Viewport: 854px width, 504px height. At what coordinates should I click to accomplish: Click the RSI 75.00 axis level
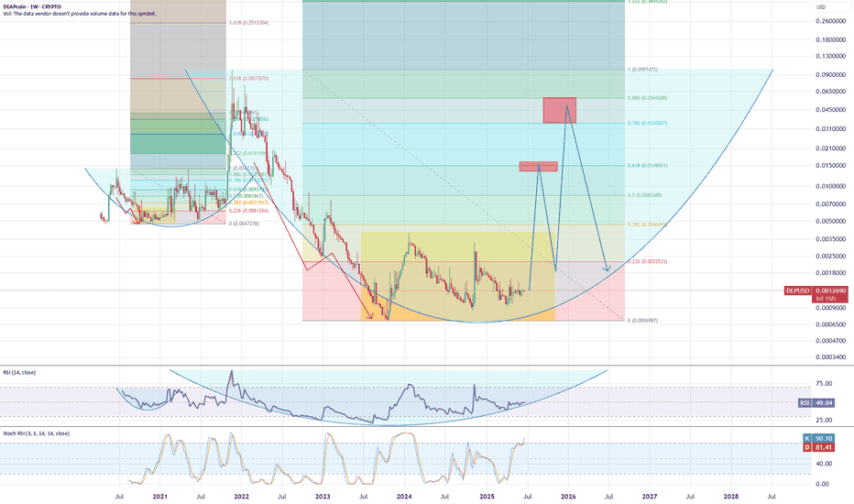(824, 384)
